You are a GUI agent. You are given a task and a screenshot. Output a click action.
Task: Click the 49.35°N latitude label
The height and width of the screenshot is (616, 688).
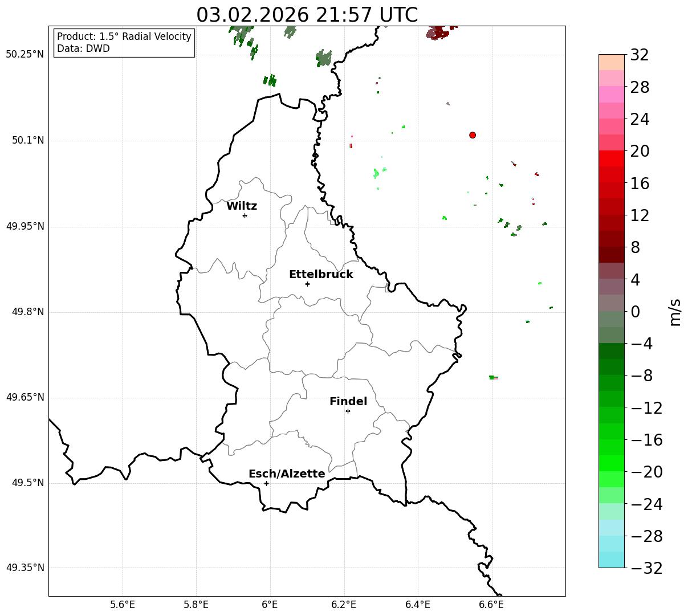[x=25, y=568]
